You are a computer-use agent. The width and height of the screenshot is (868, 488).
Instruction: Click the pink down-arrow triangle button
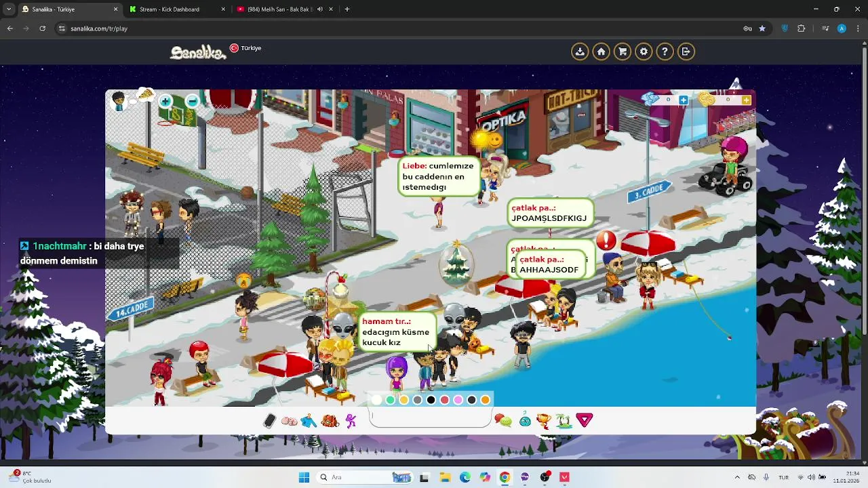pyautogui.click(x=585, y=420)
